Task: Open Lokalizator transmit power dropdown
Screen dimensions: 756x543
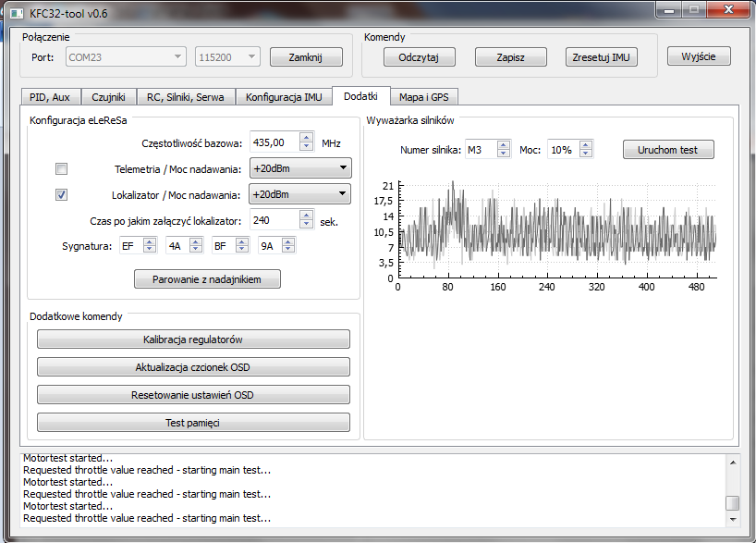Action: point(299,194)
